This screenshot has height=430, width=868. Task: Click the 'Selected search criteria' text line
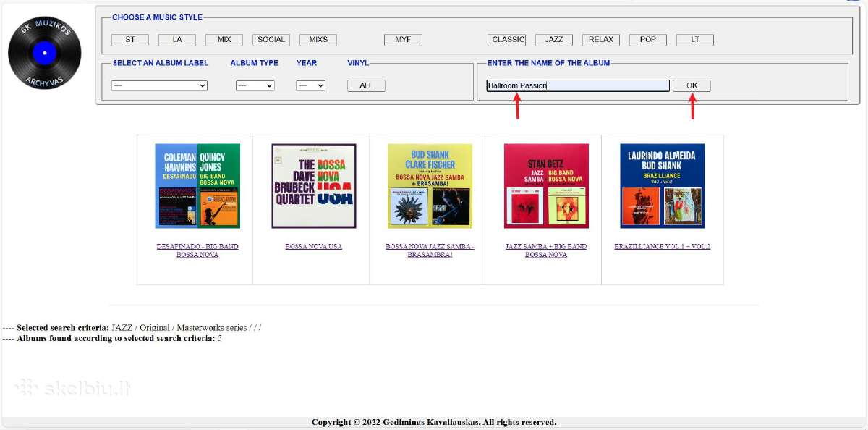point(132,328)
